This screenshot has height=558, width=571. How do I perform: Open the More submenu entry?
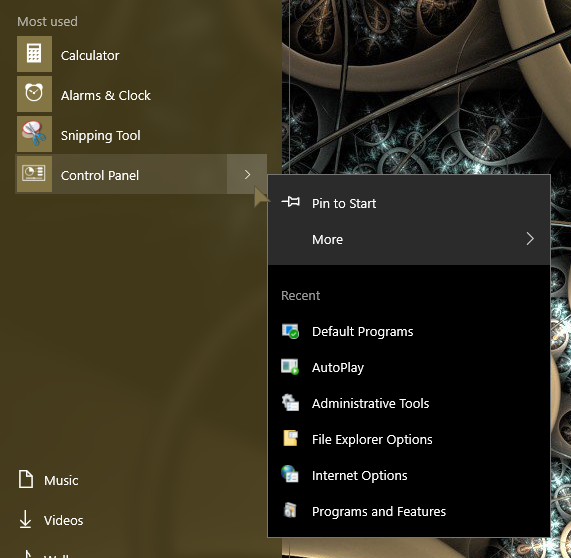coord(409,239)
